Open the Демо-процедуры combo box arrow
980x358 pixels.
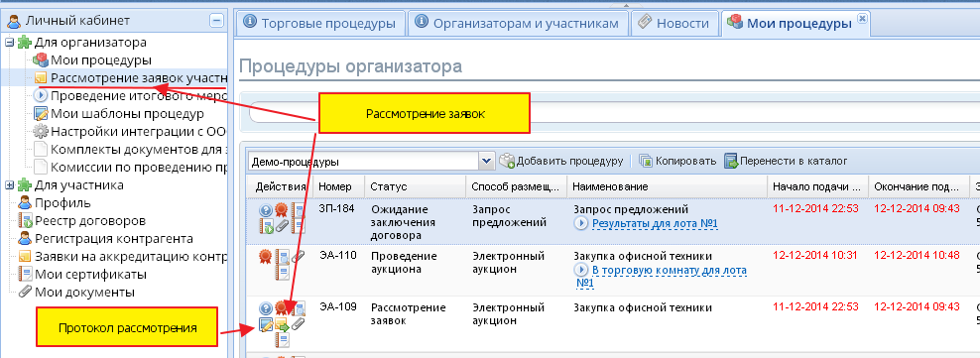pyautogui.click(x=487, y=162)
